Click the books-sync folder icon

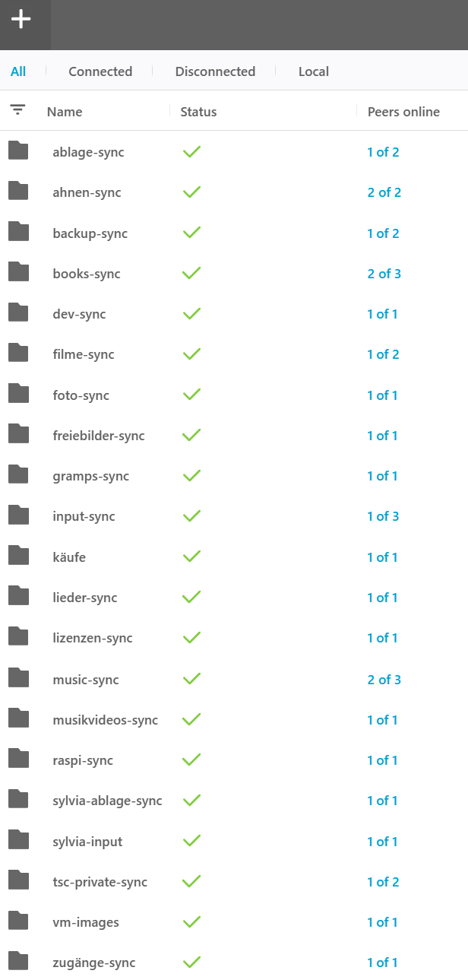pos(18,273)
